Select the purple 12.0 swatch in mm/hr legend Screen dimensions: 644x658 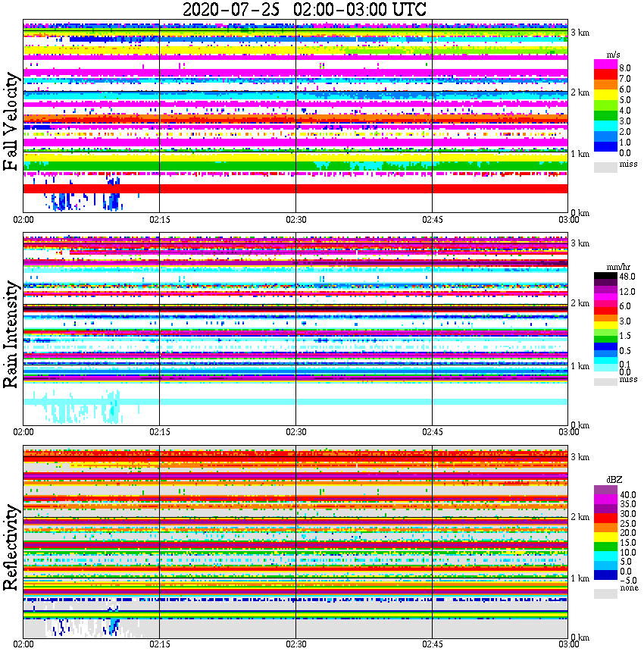click(605, 290)
